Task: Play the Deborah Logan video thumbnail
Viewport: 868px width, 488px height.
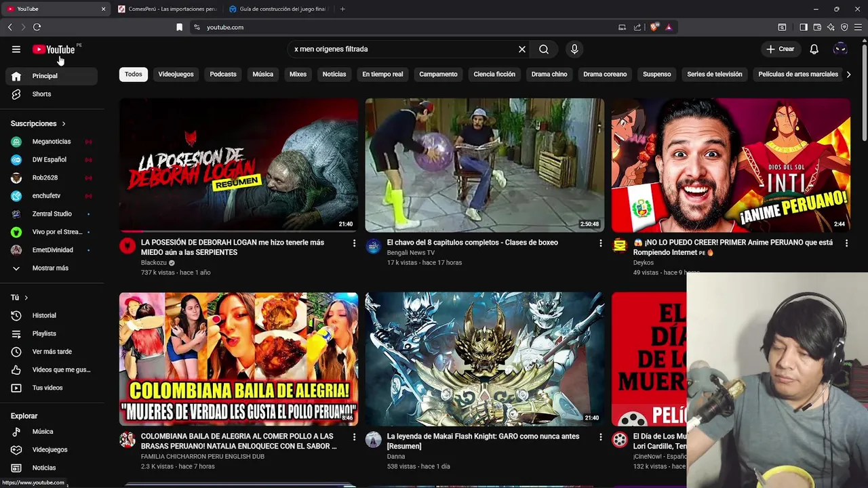Action: point(239,165)
